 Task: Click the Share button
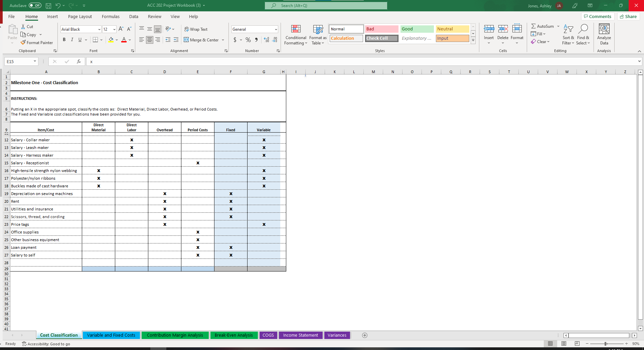point(628,16)
